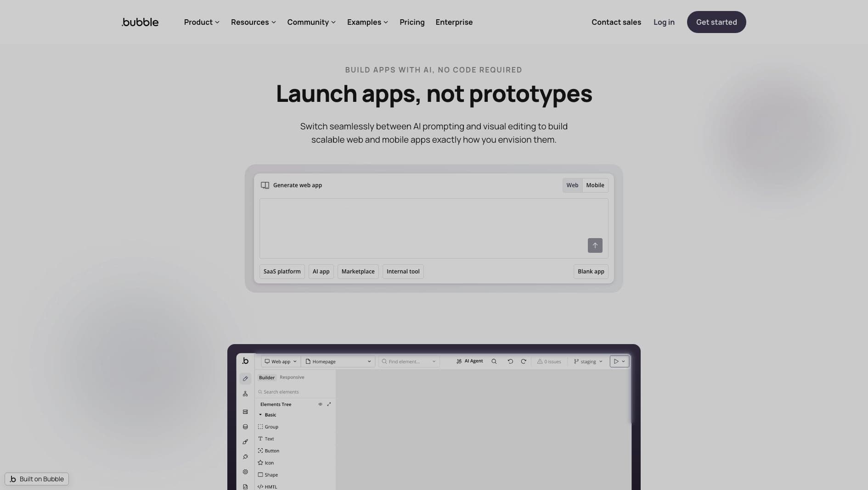Submit the prompt with the arrow button
The width and height of the screenshot is (868, 490).
coord(595,245)
